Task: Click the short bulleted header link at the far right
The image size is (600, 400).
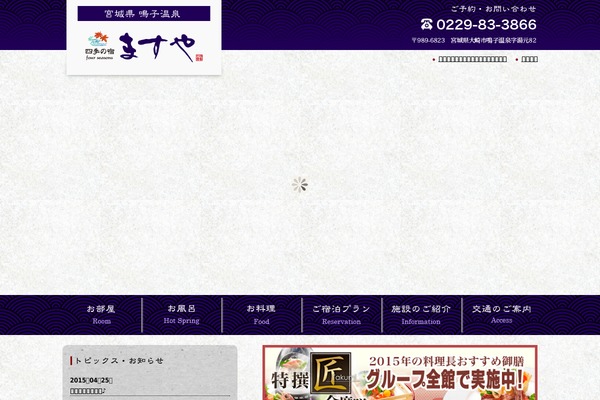Action: (x=530, y=59)
